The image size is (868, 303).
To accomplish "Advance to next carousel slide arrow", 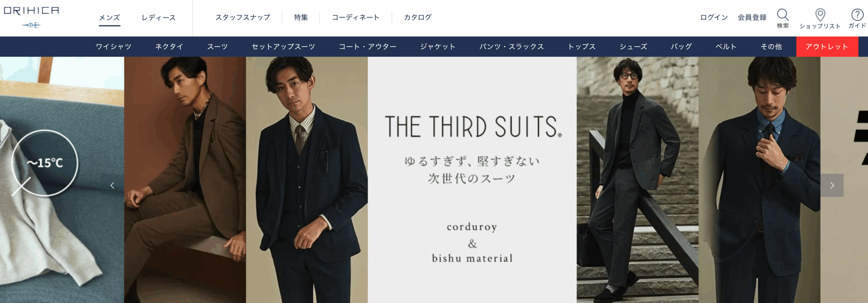I will (832, 185).
